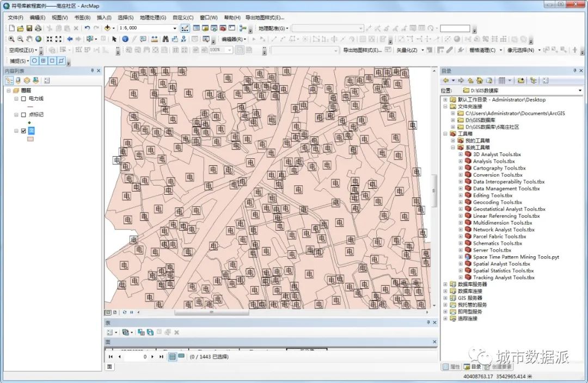
Task: Open the 位置 location dropdown
Action: point(580,90)
